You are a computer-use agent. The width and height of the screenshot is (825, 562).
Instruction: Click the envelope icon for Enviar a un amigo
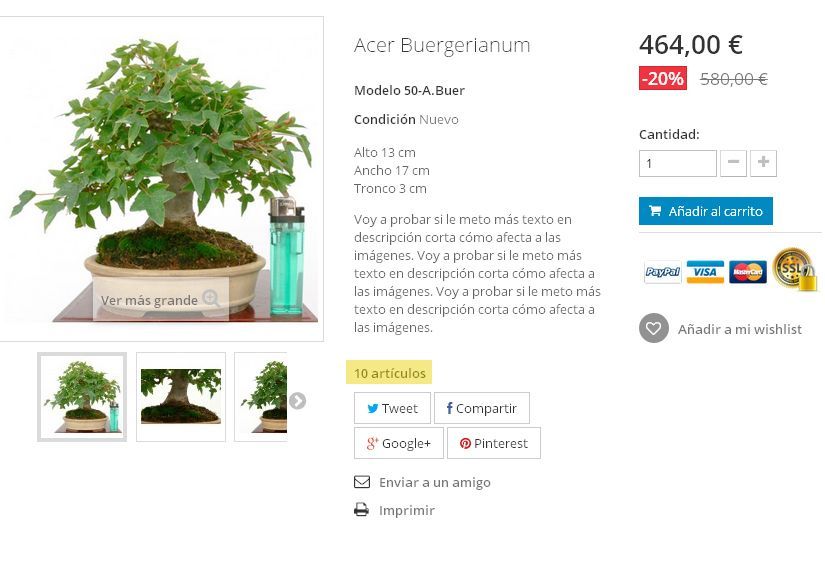(362, 482)
